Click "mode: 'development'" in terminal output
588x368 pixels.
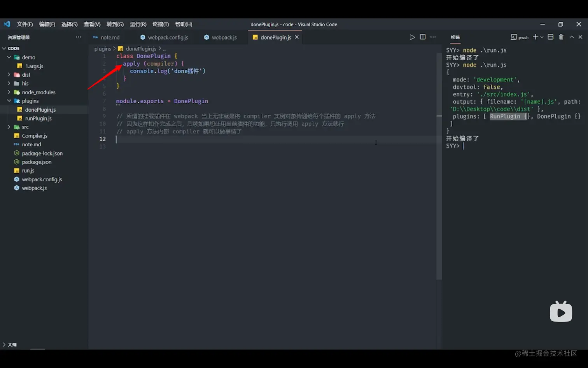click(486, 80)
